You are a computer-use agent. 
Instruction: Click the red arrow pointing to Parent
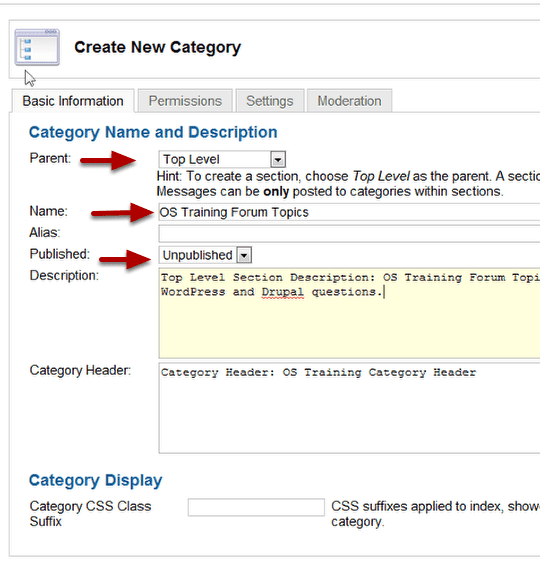[108, 160]
